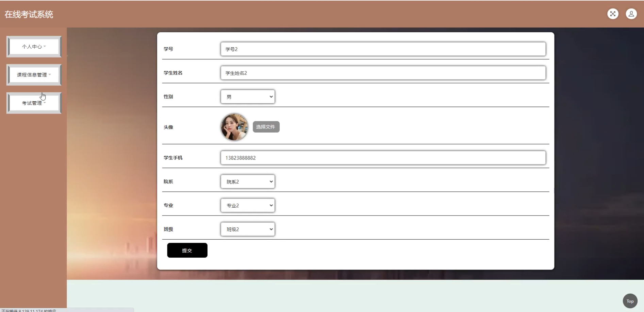
Task: Click the 在线考试系统 title
Action: [x=29, y=14]
